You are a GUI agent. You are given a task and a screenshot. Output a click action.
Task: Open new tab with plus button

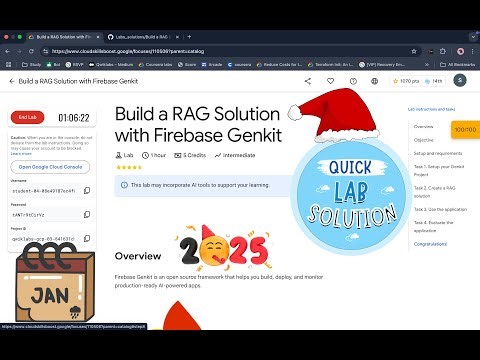pyautogui.click(x=189, y=37)
